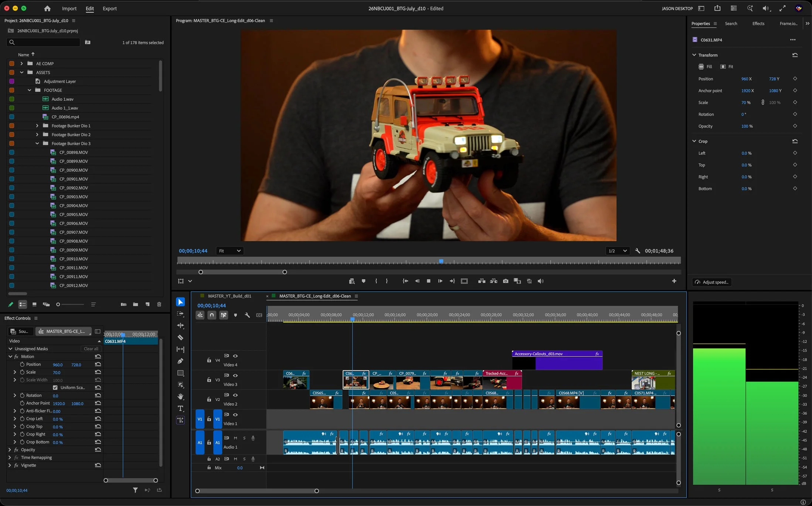Screen dimensions: 812x506
Task: Switch Project panel to icon view
Action: (x=34, y=305)
